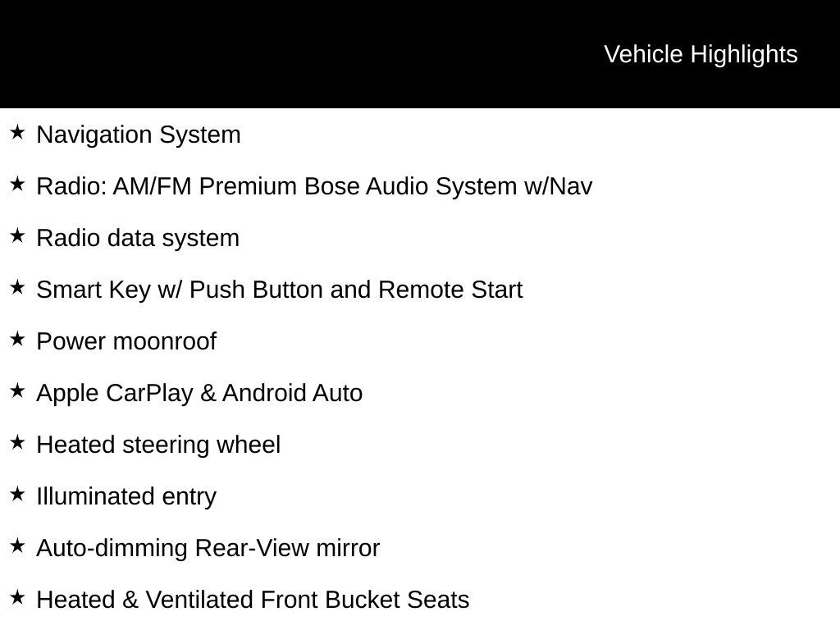Click the Illuminated entry text
The width and height of the screenshot is (840, 630).
[126, 496]
